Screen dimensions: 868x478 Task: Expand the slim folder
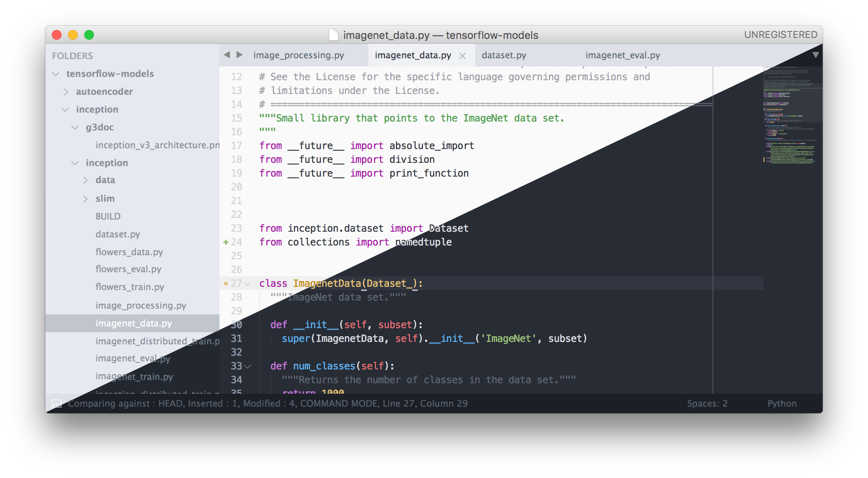(85, 199)
